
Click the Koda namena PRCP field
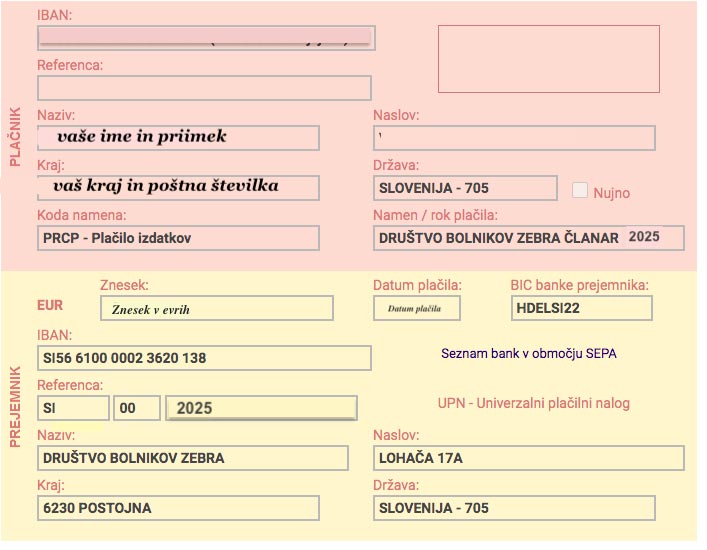click(x=178, y=238)
